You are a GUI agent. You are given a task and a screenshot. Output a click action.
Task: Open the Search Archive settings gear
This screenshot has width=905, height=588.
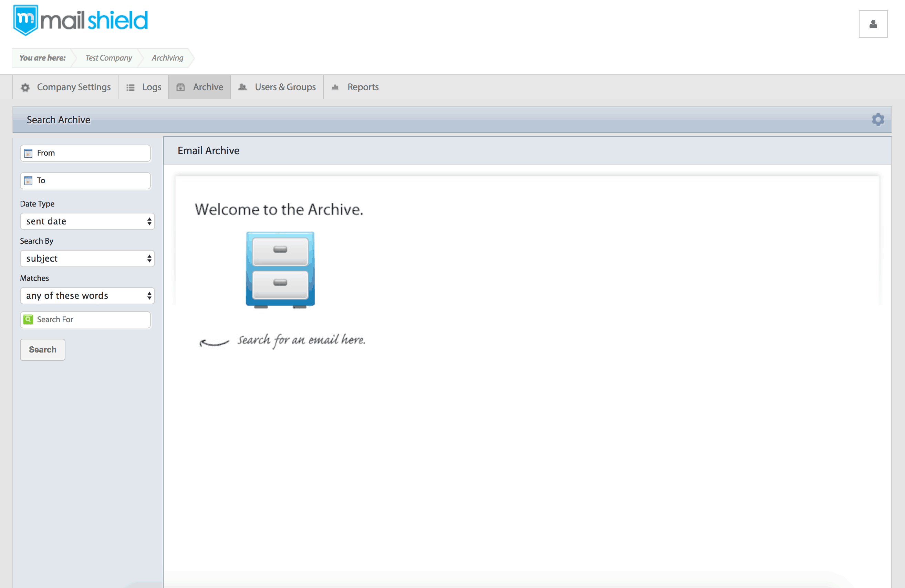(x=878, y=119)
